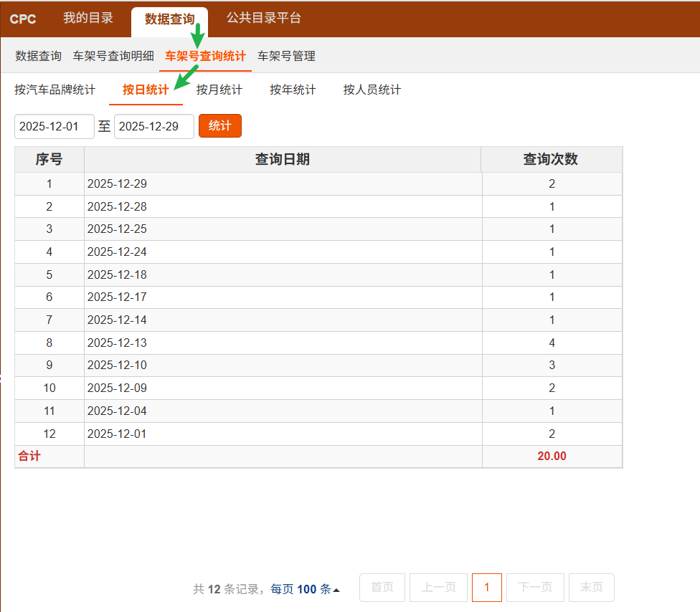Click the start date field 2025-12-01

(55, 126)
